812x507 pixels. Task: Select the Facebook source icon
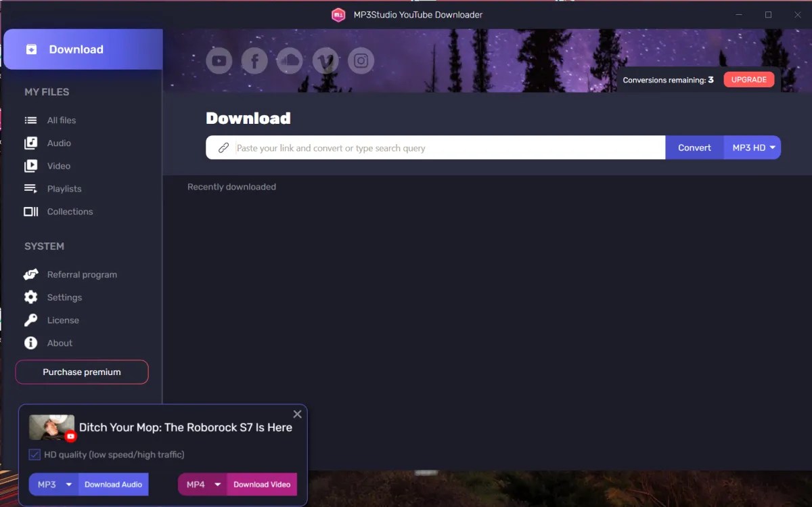pos(254,60)
